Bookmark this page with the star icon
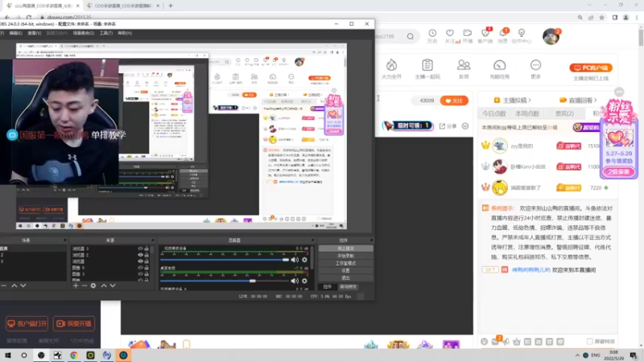 tap(601, 18)
